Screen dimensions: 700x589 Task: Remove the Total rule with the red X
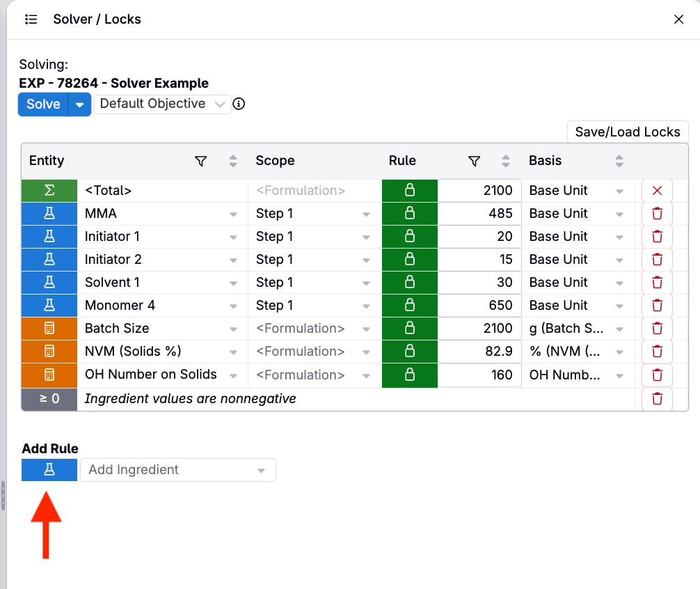click(x=657, y=191)
